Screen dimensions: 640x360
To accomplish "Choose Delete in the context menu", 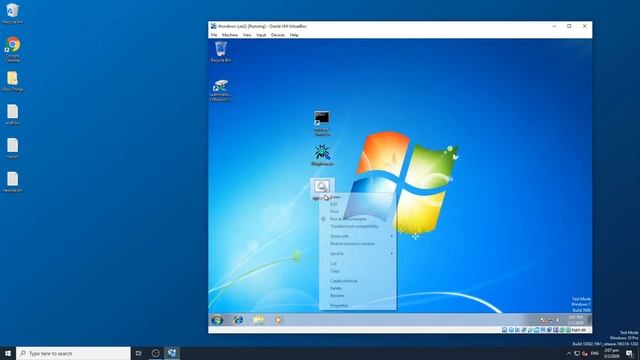I will coord(357,288).
